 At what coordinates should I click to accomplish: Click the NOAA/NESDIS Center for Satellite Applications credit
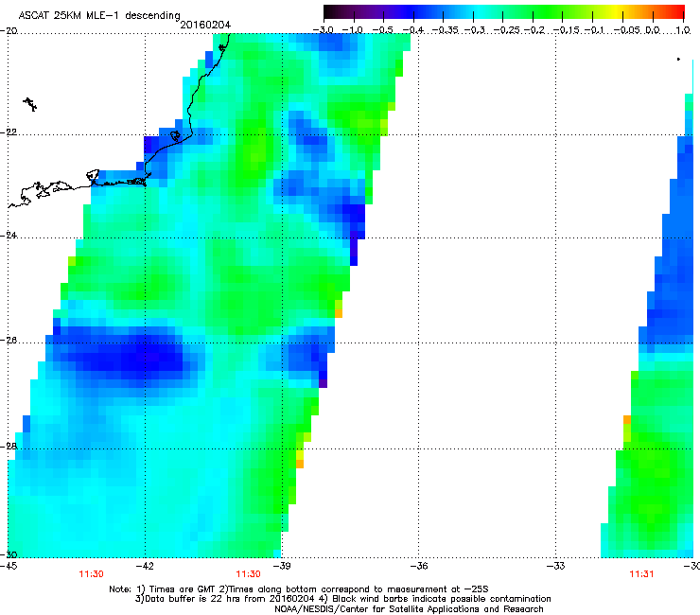[x=409, y=609]
